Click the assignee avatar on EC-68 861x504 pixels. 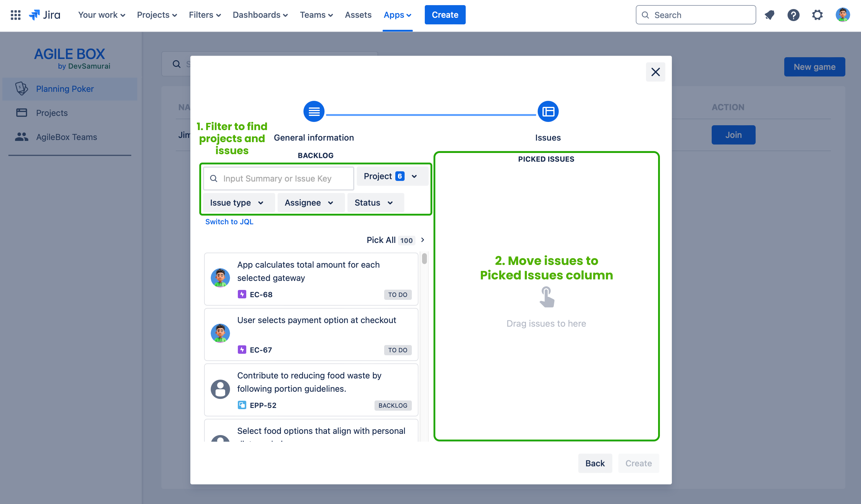click(x=220, y=278)
